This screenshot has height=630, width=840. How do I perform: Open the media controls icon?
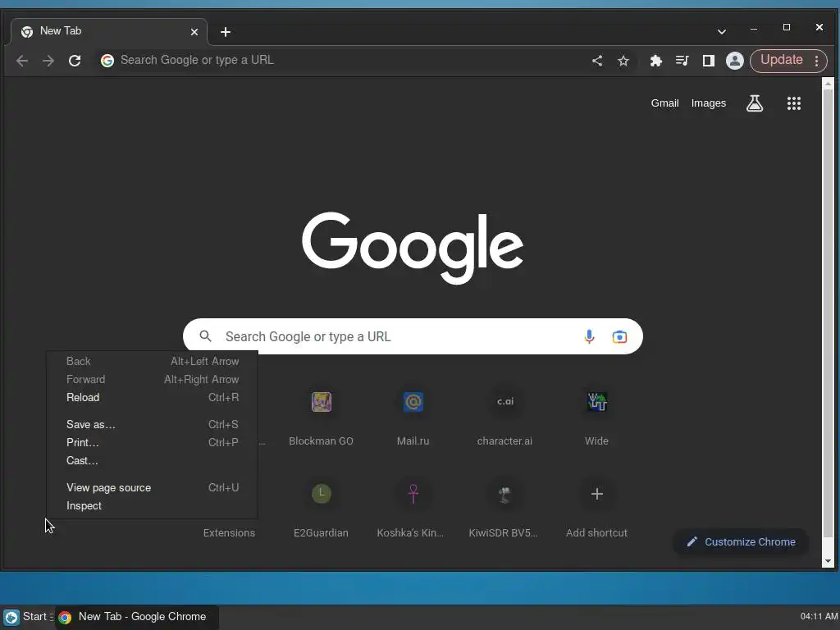682,61
